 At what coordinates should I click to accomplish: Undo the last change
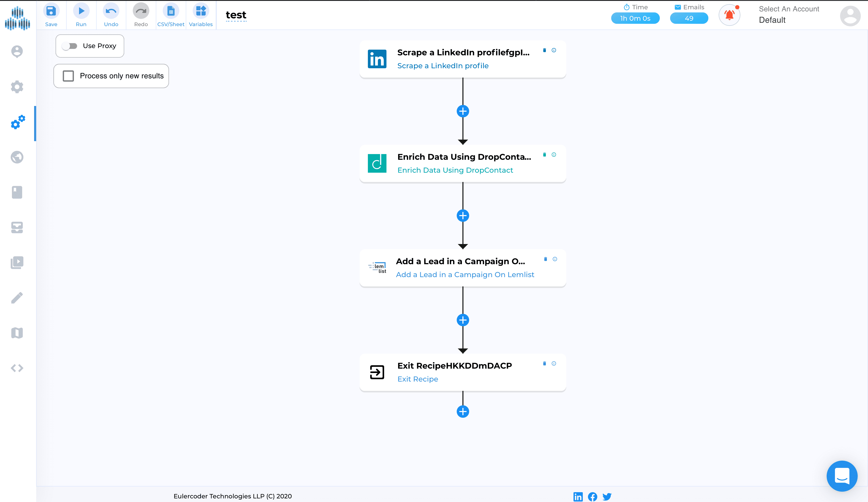click(x=111, y=11)
